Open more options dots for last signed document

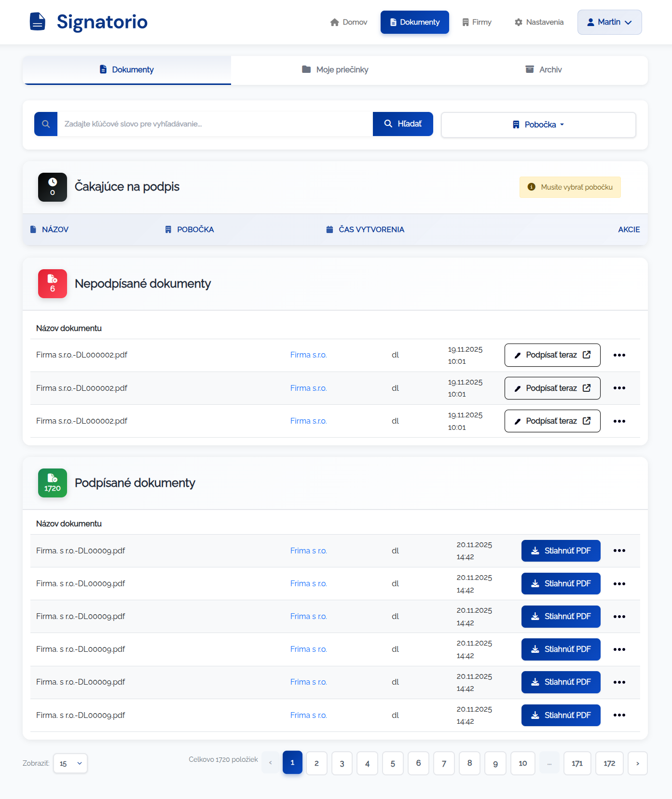[x=619, y=715]
